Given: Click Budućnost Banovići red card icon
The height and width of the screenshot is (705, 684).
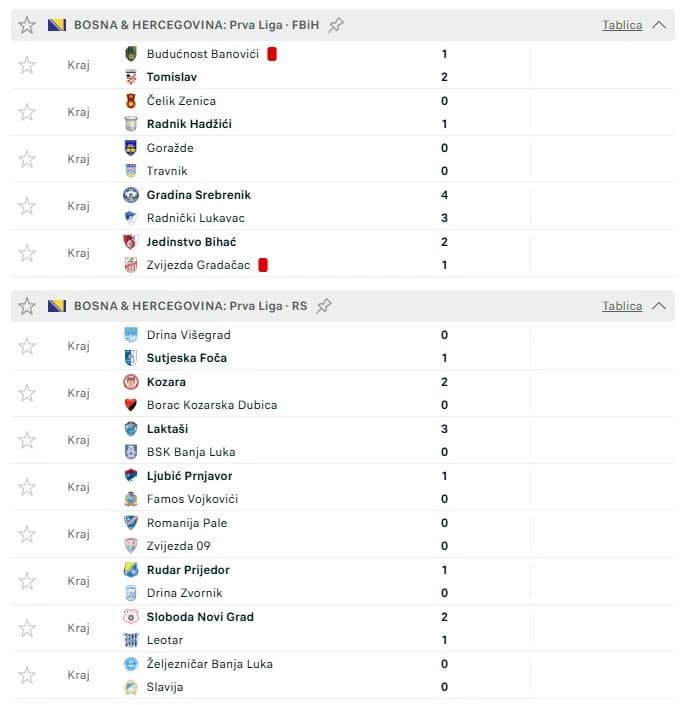Looking at the screenshot, I should pos(272,54).
